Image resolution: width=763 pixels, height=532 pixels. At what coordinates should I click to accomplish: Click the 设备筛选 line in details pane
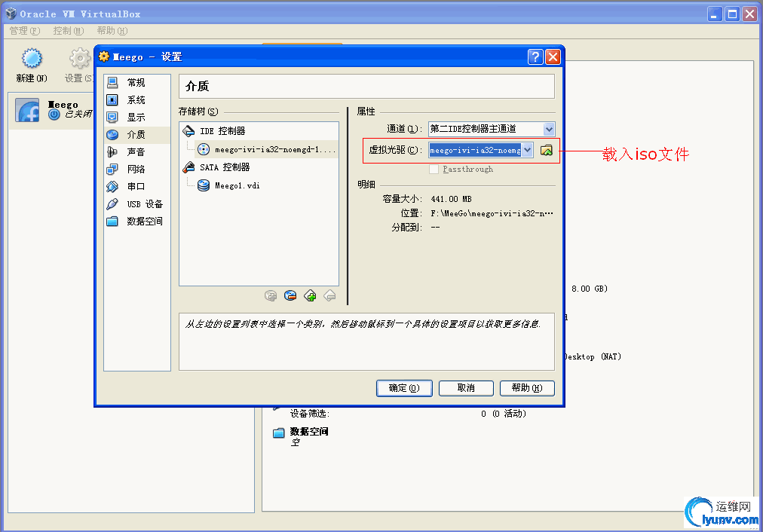(x=310, y=414)
